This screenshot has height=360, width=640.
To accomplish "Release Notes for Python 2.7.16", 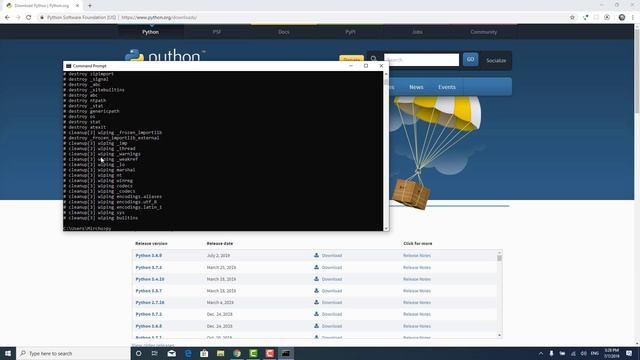I will (x=417, y=303).
